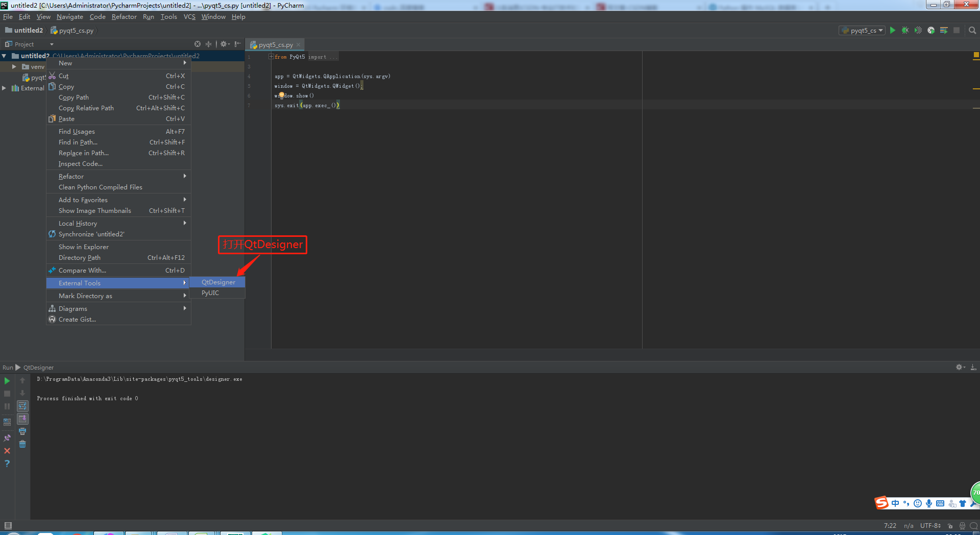Open the Diagrams submenu
Image resolution: width=980 pixels, height=535 pixels.
click(x=118, y=309)
